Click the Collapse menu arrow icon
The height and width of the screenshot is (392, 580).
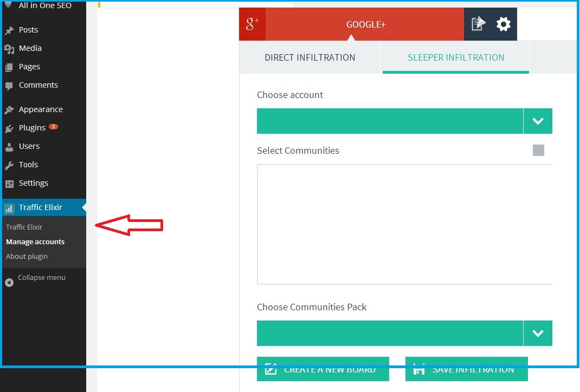[x=9, y=283]
